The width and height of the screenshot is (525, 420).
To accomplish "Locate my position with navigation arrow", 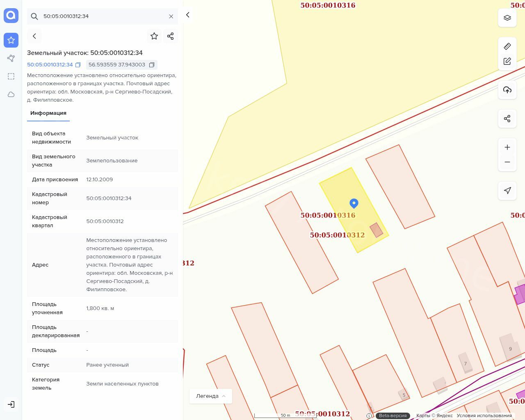I will tap(507, 190).
